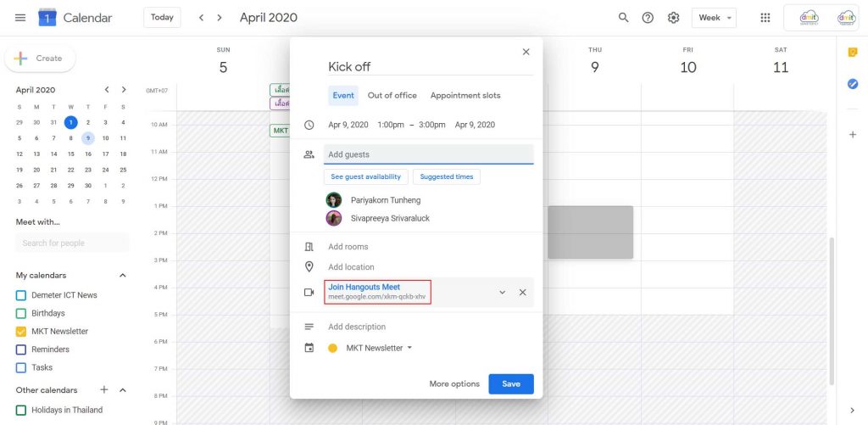Select the Out of office tab
Image resolution: width=868 pixels, height=425 pixels.
pyautogui.click(x=392, y=95)
